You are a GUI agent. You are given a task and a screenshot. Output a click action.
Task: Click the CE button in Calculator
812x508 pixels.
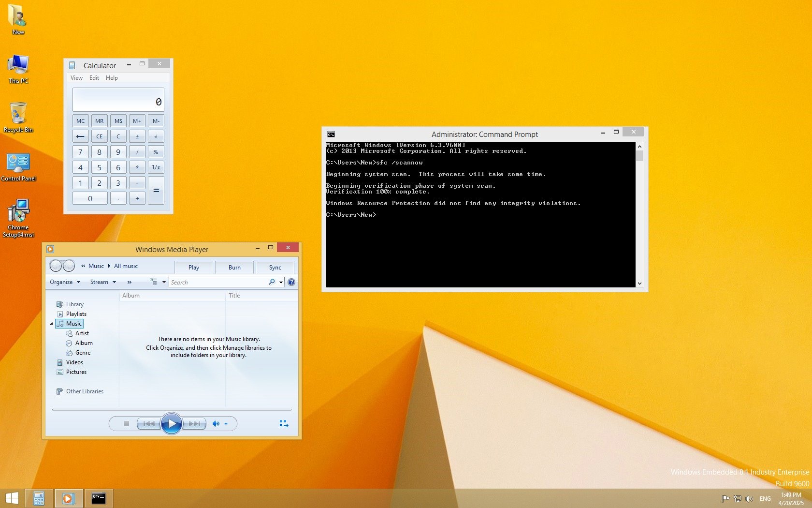(x=99, y=136)
